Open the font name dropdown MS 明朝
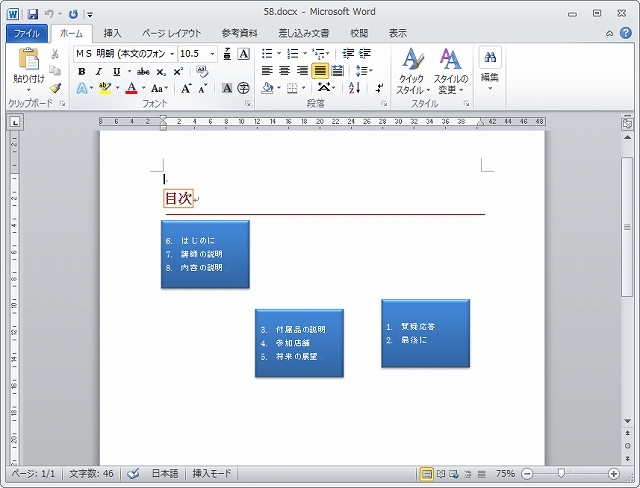Image resolution: width=640 pixels, height=488 pixels. click(x=124, y=53)
